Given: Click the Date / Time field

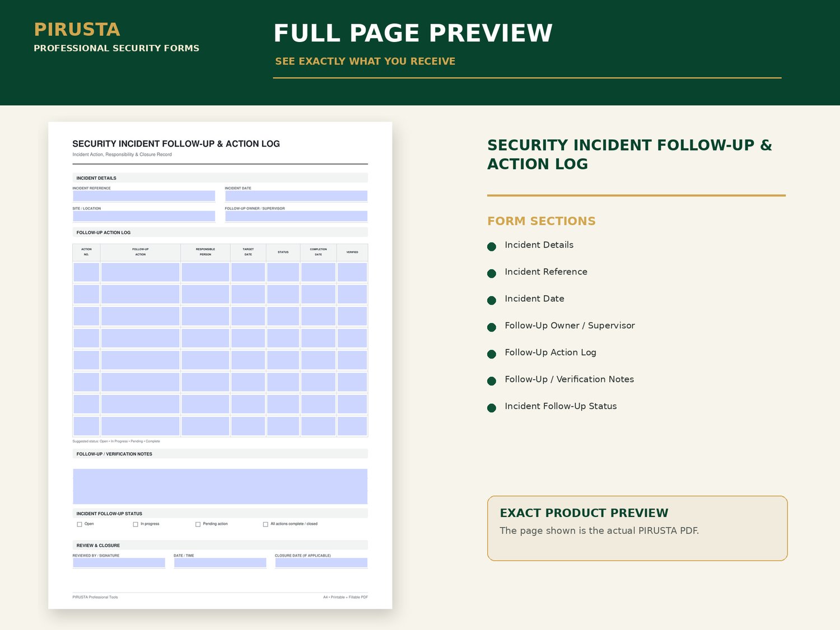Looking at the screenshot, I should tap(220, 563).
